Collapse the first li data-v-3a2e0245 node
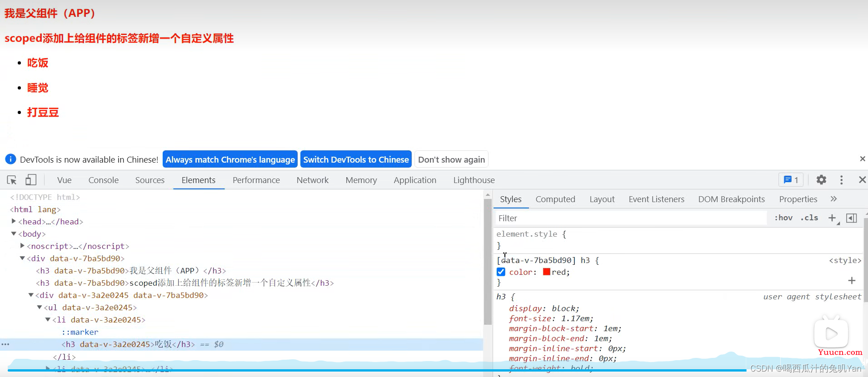Image resolution: width=868 pixels, height=377 pixels. click(48, 319)
